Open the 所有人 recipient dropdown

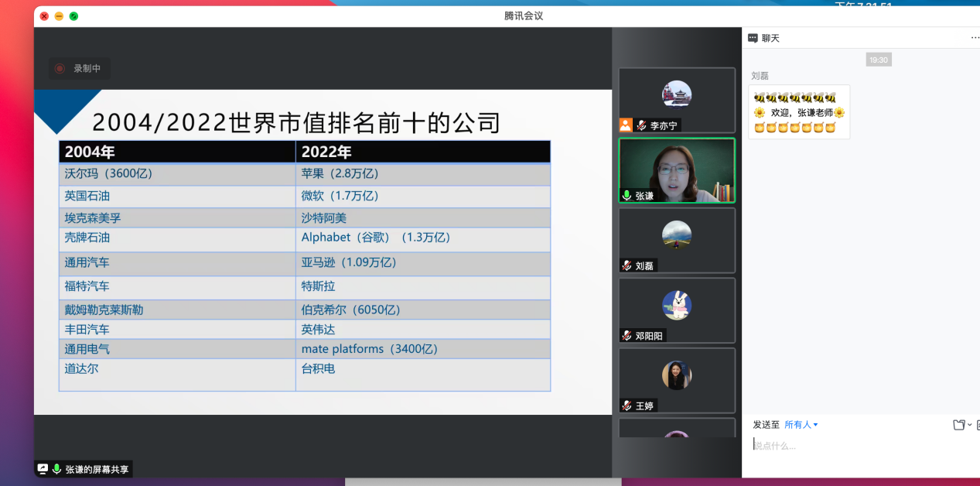coord(801,424)
